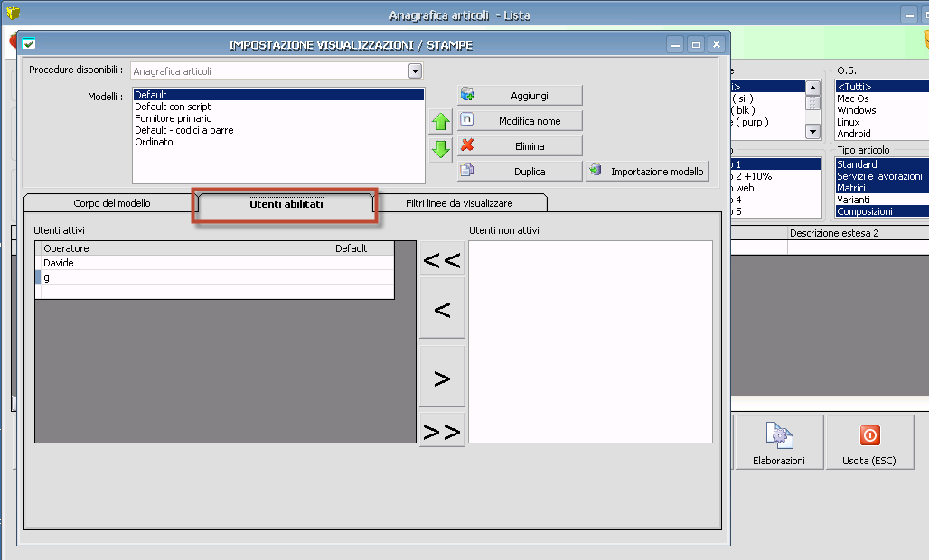Viewport: 929px width, 560px height.
Task: Click the Elimina button with the red X
Action: tap(521, 146)
